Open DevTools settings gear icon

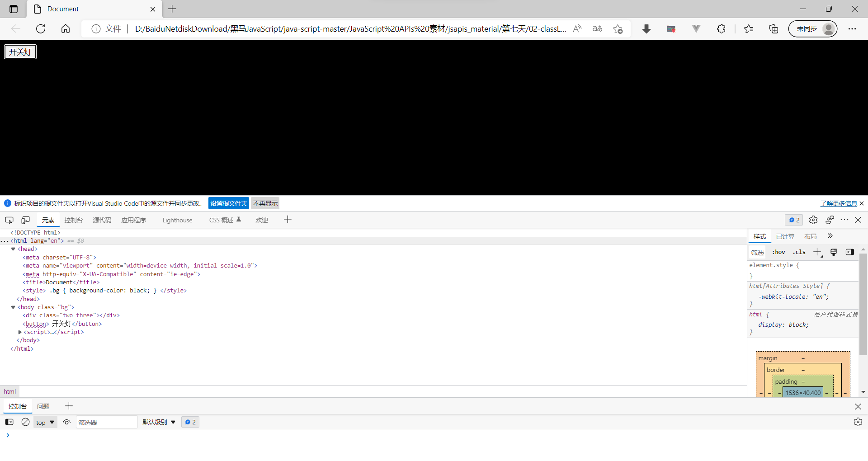pyautogui.click(x=814, y=220)
